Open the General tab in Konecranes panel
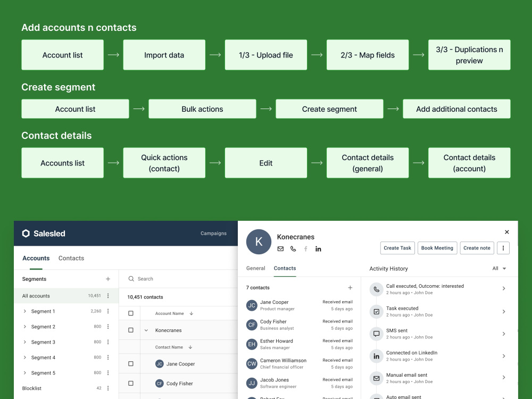The width and height of the screenshot is (532, 399). [255, 268]
